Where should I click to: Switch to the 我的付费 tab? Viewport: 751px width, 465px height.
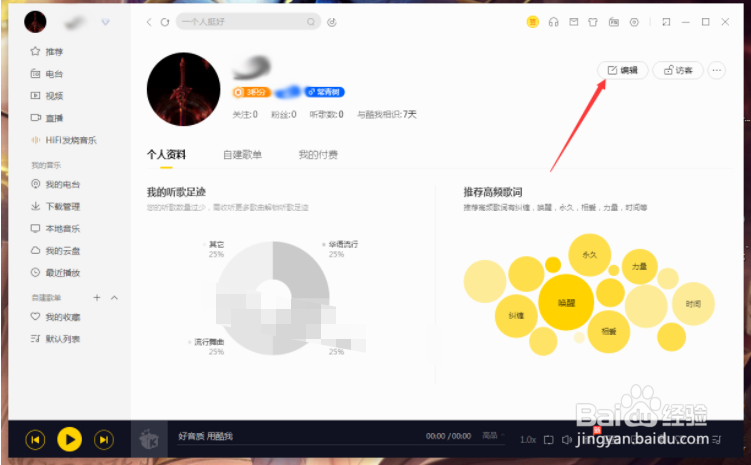[x=318, y=155]
